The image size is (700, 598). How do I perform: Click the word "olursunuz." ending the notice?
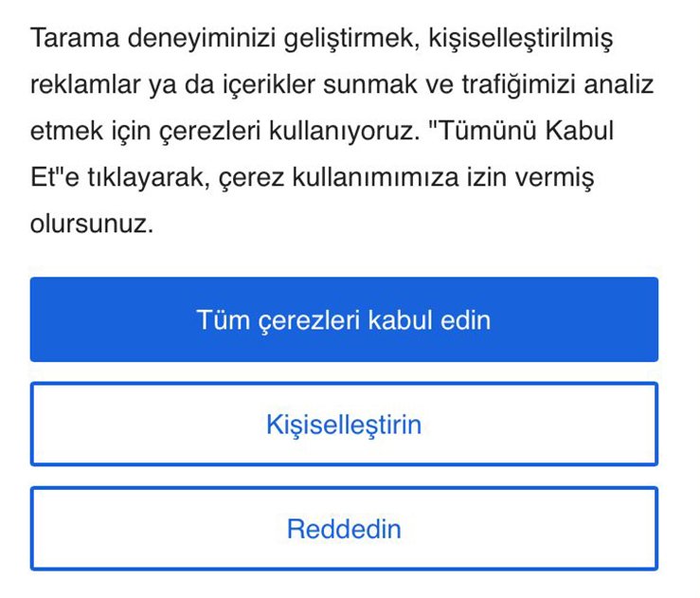pos(91,224)
